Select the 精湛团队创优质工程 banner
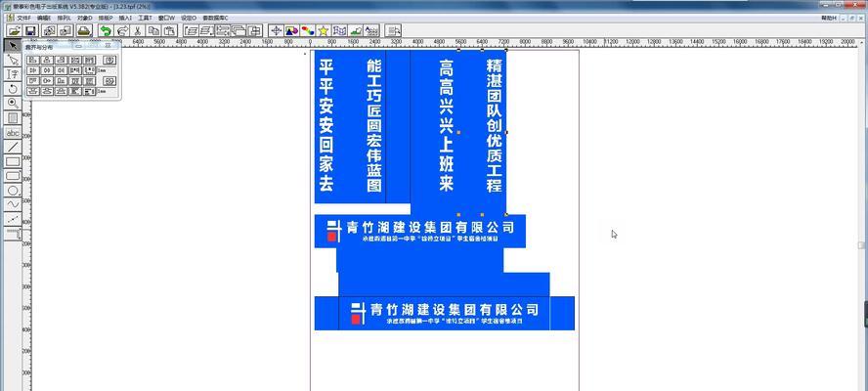This screenshot has width=868, height=391. 494,126
